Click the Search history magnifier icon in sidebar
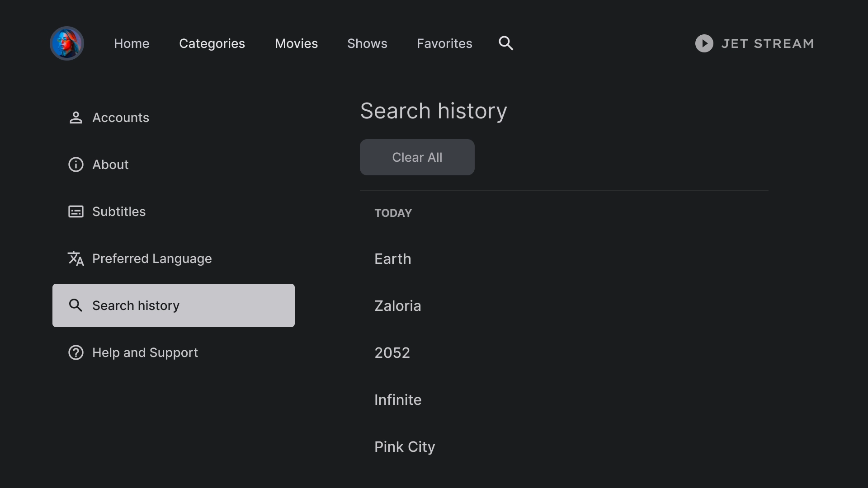 75,305
